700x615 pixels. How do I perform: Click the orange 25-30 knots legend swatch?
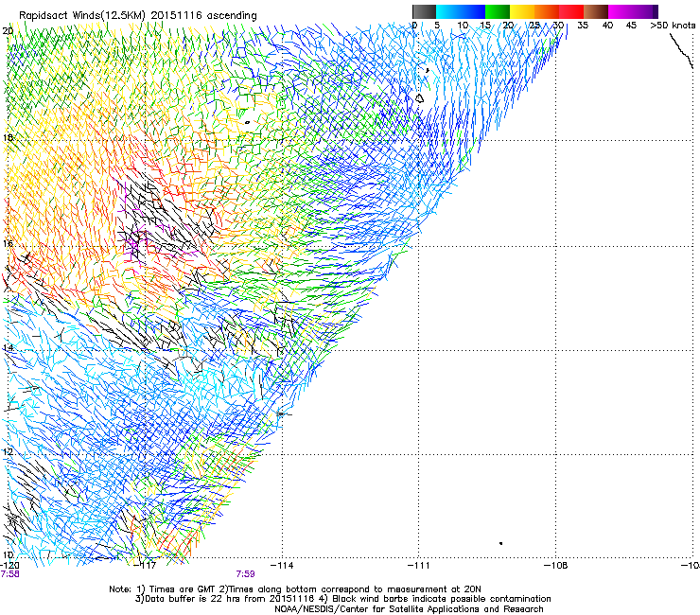pyautogui.click(x=547, y=11)
